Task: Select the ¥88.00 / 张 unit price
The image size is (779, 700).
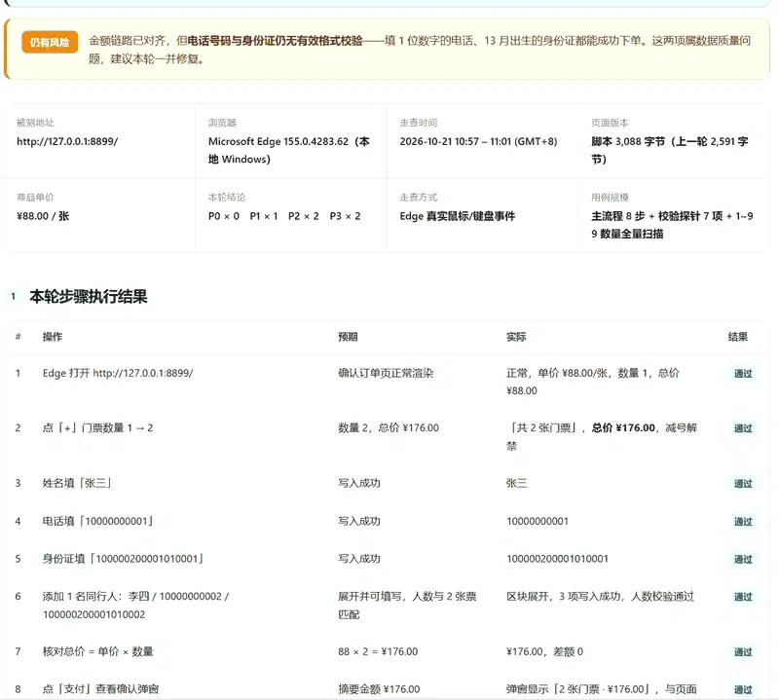Action: click(x=43, y=216)
